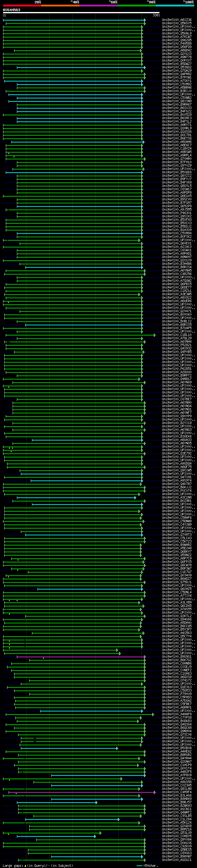Screen dimensions: 197x868
Task: Select the UniRef100_Q0PXX7 label
Action: [x=177, y=61]
